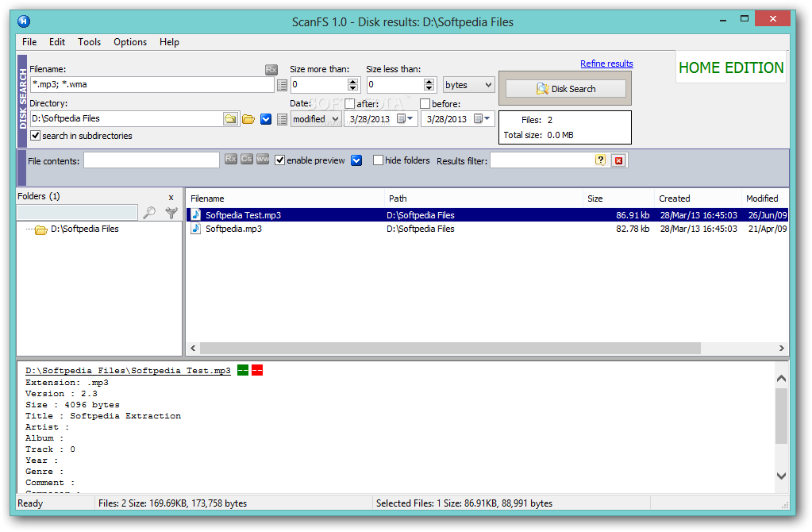Viewport: 812px width, 532px height.
Task: Toggle the Cs case-sensitive button
Action: 247,159
